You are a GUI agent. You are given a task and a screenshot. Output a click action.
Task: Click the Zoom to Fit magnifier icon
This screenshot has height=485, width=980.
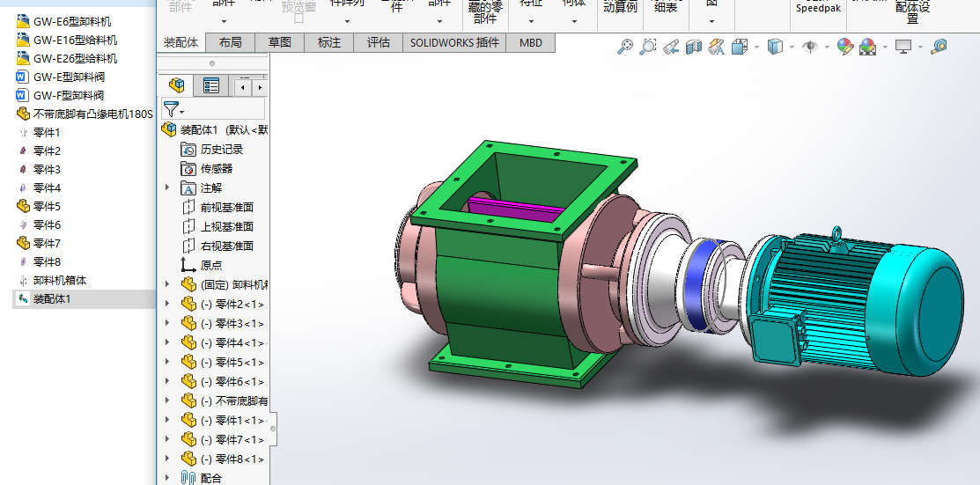tap(624, 47)
